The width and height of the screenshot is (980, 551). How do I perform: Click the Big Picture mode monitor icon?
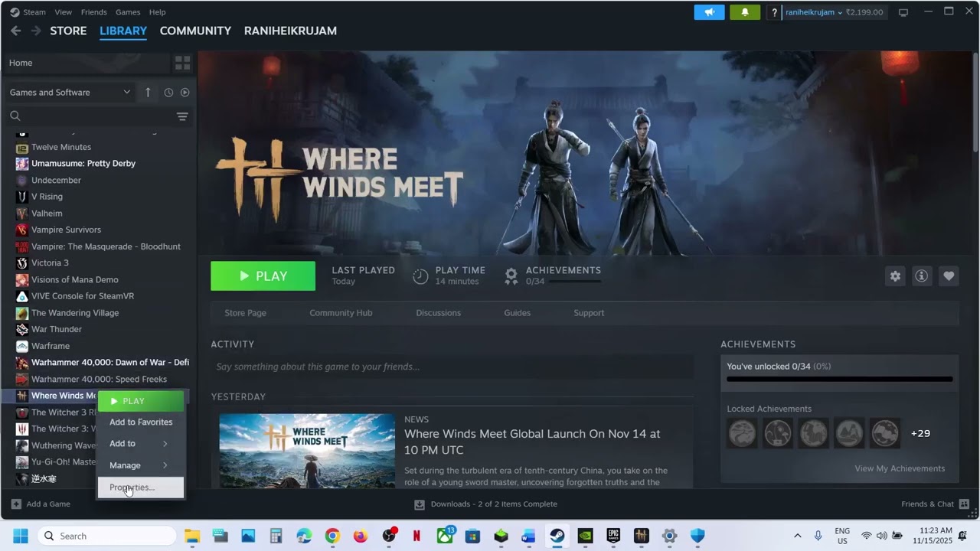[x=903, y=12]
